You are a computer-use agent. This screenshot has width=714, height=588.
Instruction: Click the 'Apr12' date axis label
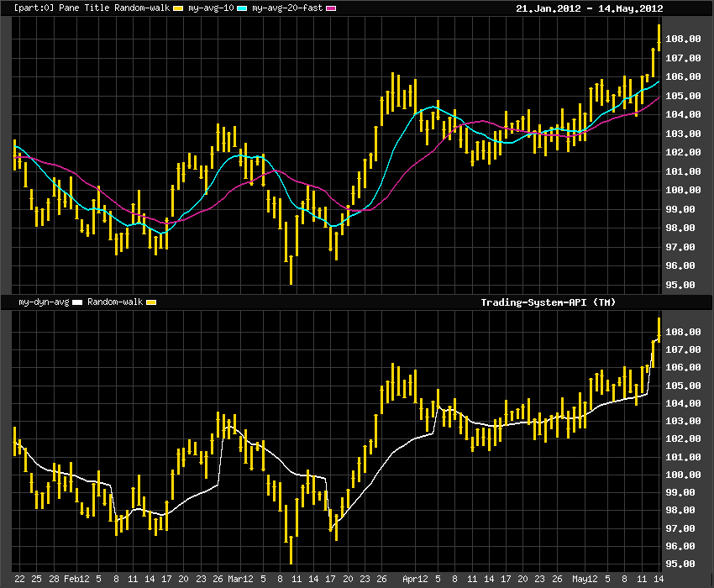click(x=415, y=579)
